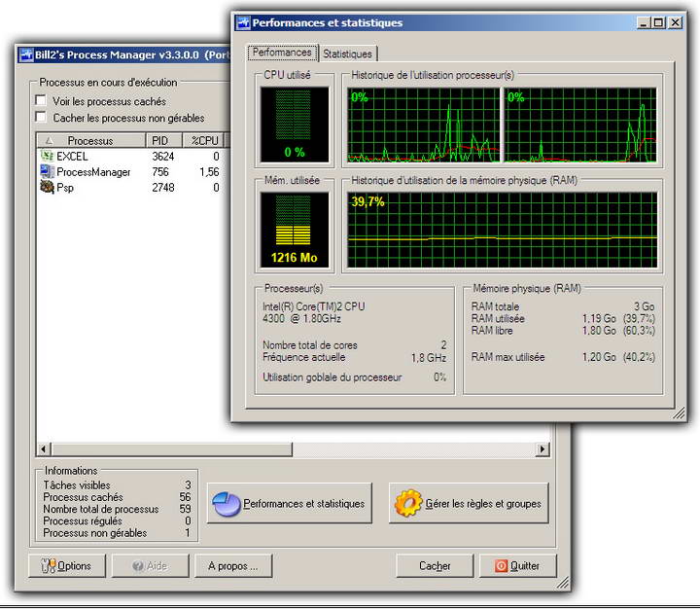This screenshot has height=609, width=700.
Task: Click the Processus non gérables line
Action: pos(117,532)
